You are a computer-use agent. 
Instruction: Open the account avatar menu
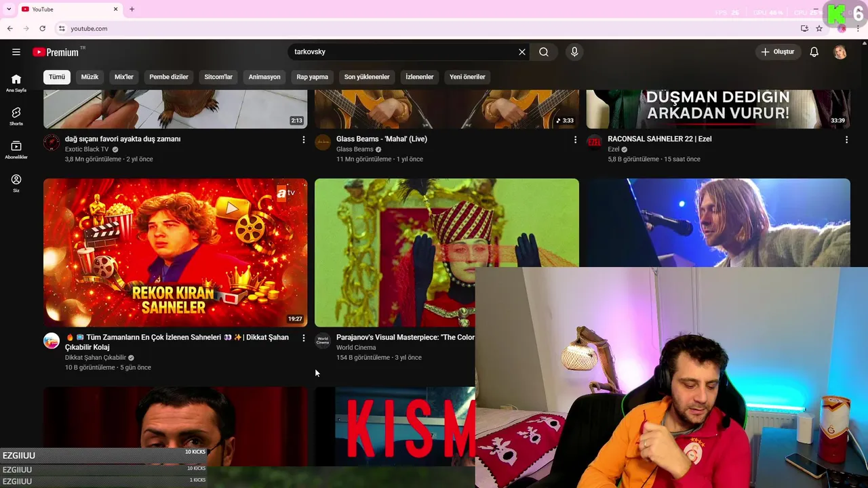point(840,52)
